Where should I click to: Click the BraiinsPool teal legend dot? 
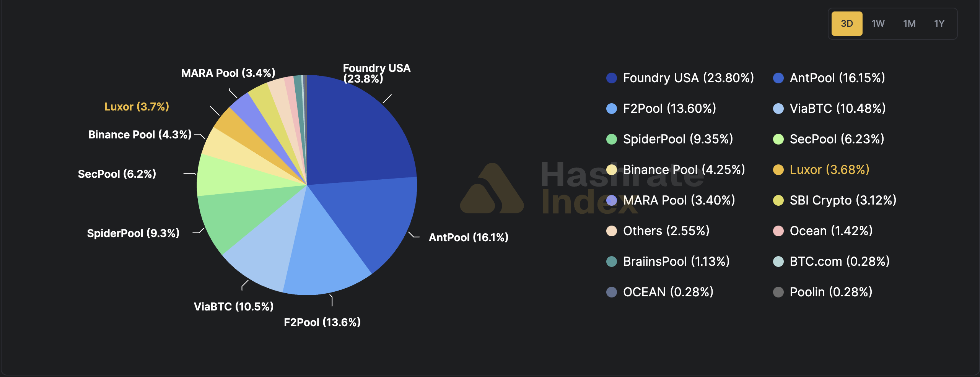pyautogui.click(x=611, y=262)
